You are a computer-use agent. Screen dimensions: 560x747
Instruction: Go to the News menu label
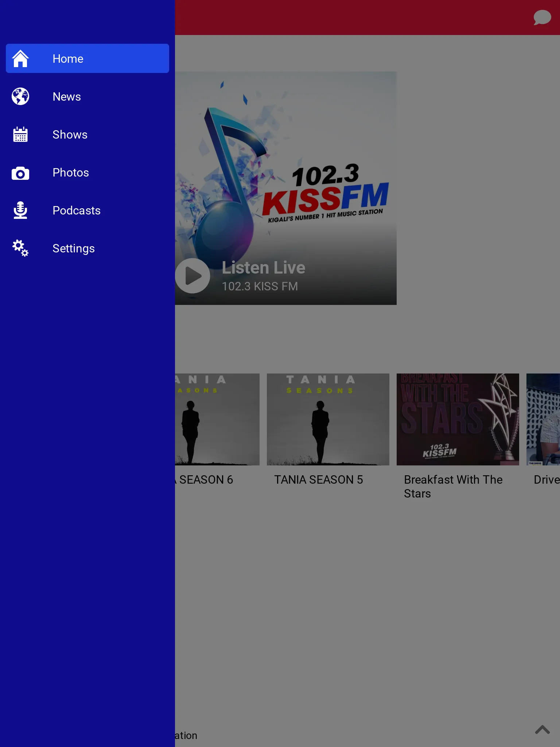pos(67,97)
